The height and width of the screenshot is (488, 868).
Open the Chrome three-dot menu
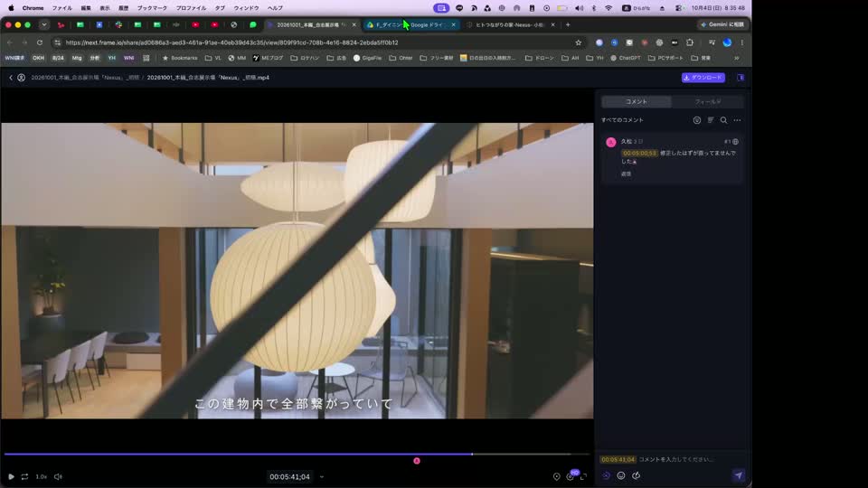coord(742,42)
